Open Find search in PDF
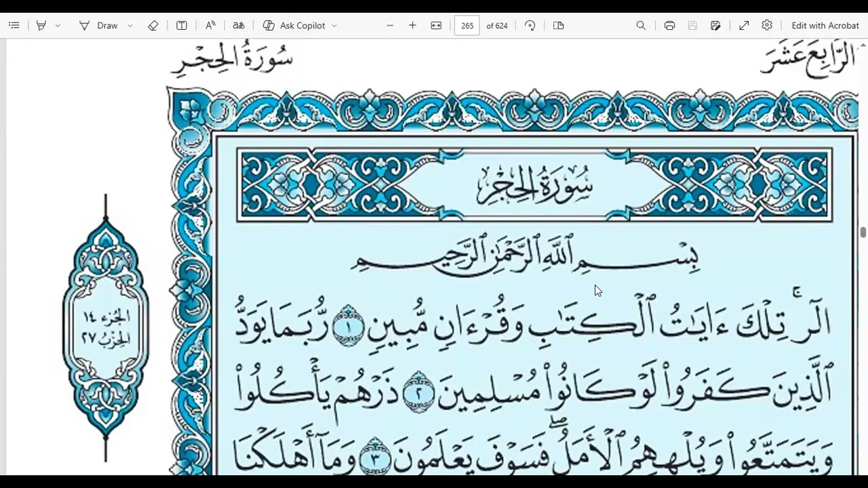Image resolution: width=868 pixels, height=488 pixels. point(641,25)
